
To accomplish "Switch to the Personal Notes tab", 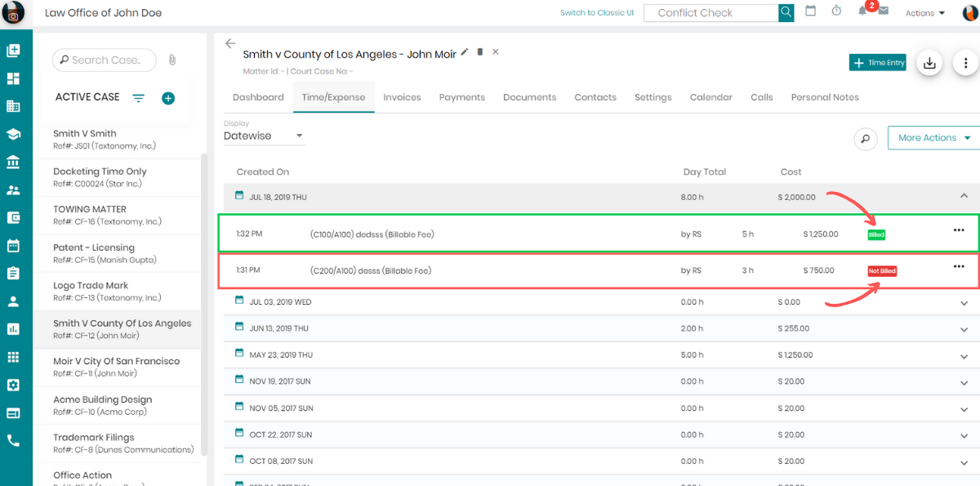I will coord(825,97).
